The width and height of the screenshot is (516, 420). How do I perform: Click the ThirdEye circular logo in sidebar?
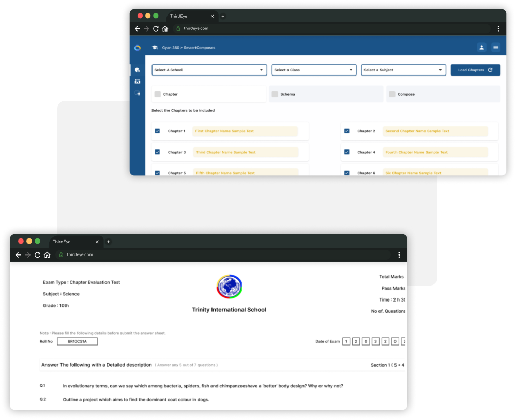coord(138,48)
